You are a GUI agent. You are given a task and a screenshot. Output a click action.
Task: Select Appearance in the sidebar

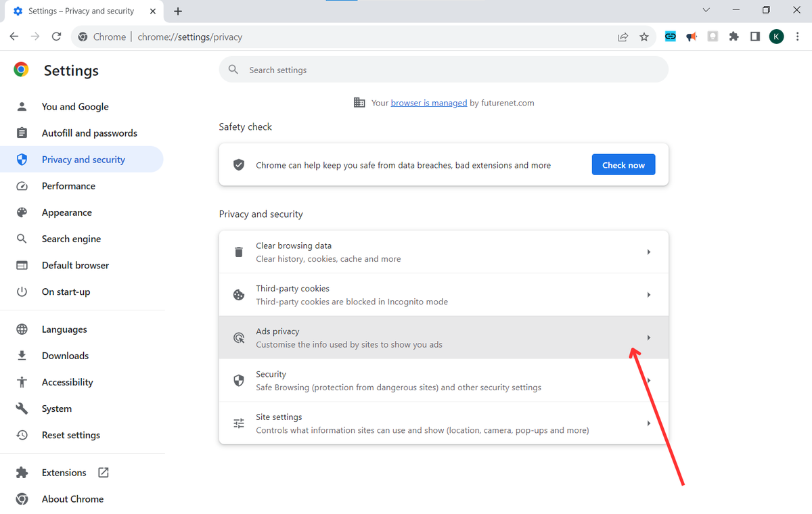click(67, 212)
